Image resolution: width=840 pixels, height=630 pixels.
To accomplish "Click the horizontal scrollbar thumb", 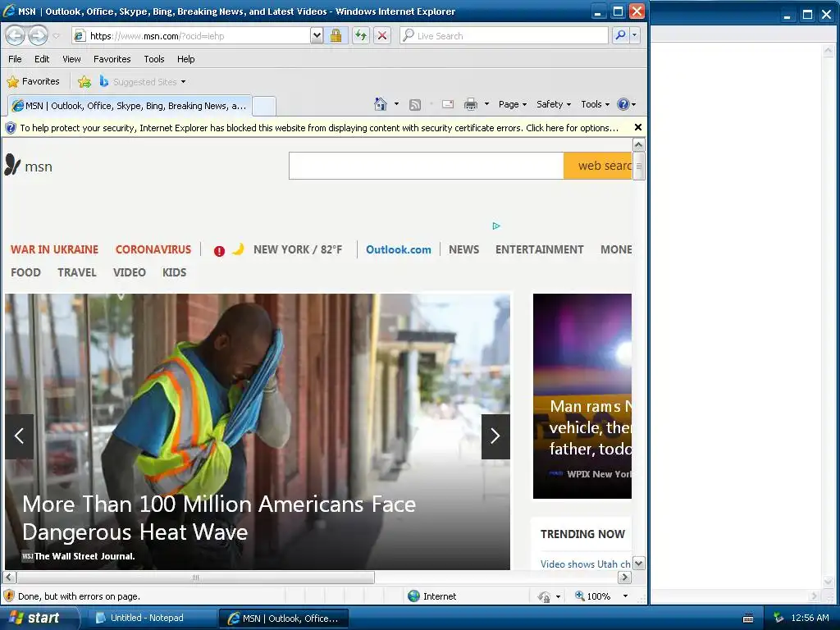I will coord(195,577).
